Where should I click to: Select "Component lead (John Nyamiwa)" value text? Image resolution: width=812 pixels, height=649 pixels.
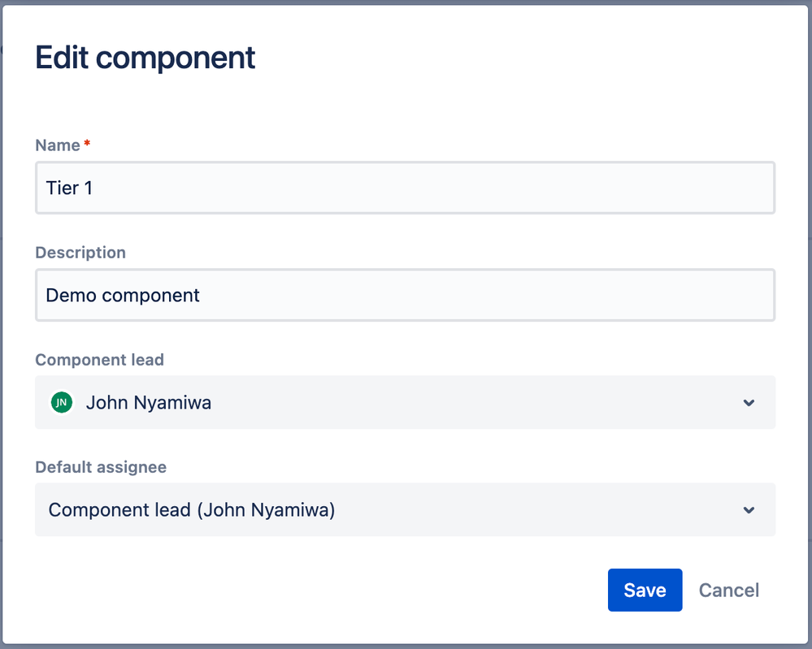point(192,510)
